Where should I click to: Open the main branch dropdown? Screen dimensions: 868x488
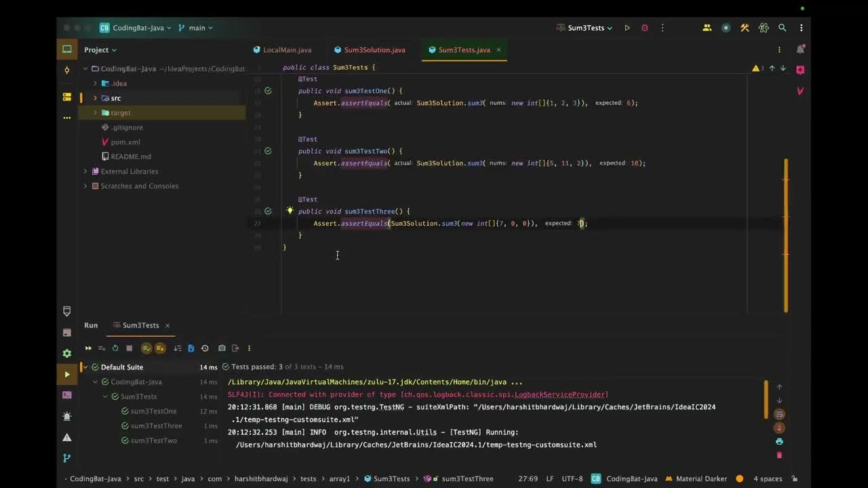pyautogui.click(x=195, y=28)
